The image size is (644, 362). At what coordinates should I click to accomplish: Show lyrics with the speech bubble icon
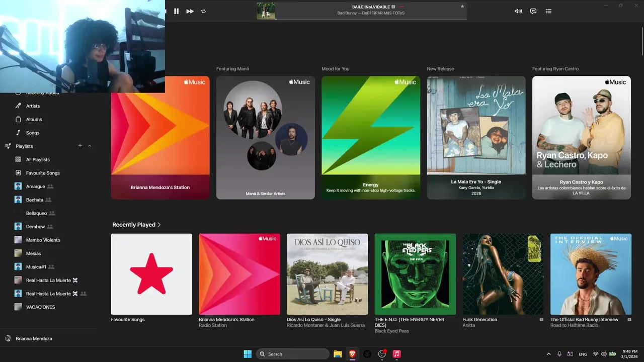tap(533, 11)
